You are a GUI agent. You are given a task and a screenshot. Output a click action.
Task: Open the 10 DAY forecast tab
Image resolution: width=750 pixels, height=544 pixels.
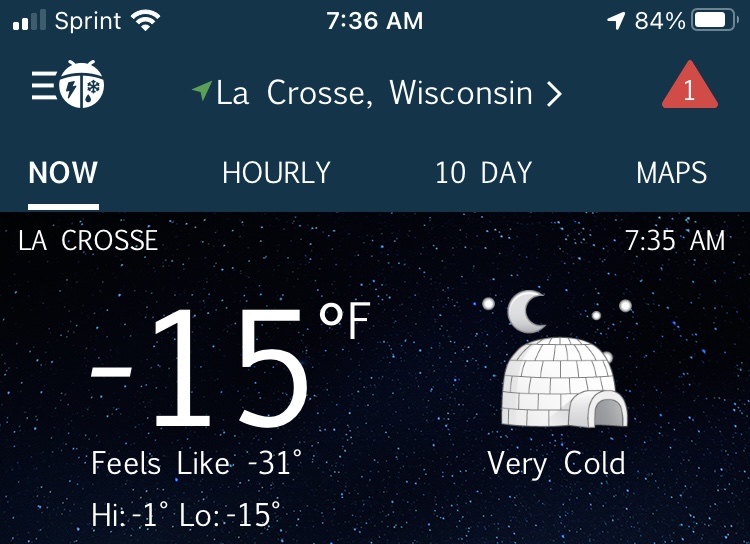(483, 173)
